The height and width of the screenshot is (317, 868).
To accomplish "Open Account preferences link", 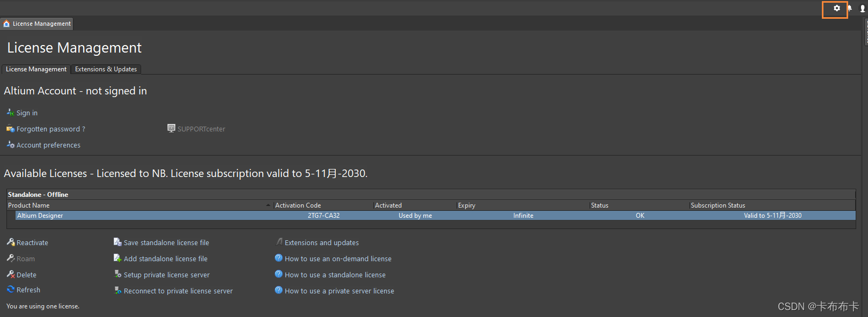I will (48, 145).
